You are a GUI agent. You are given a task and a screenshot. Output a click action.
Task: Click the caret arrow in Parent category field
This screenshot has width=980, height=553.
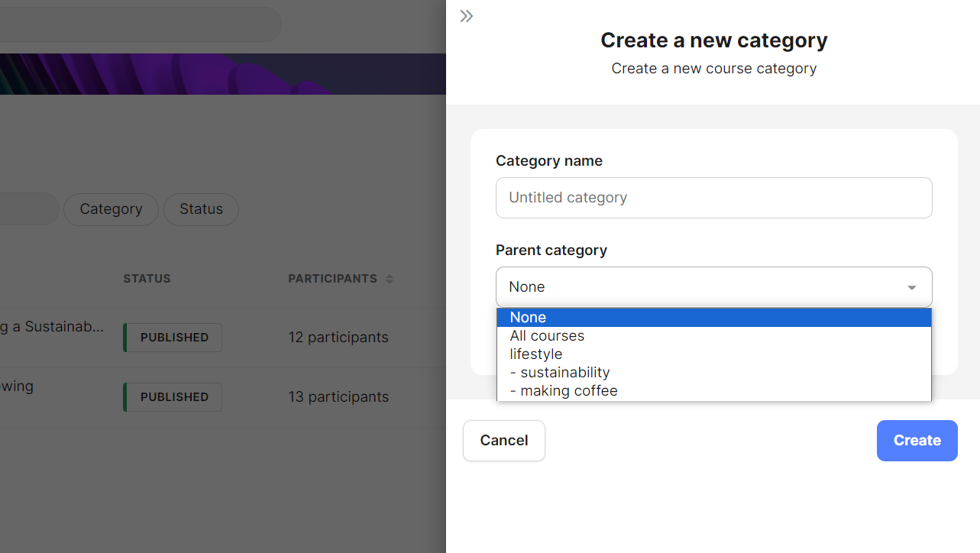coord(911,287)
